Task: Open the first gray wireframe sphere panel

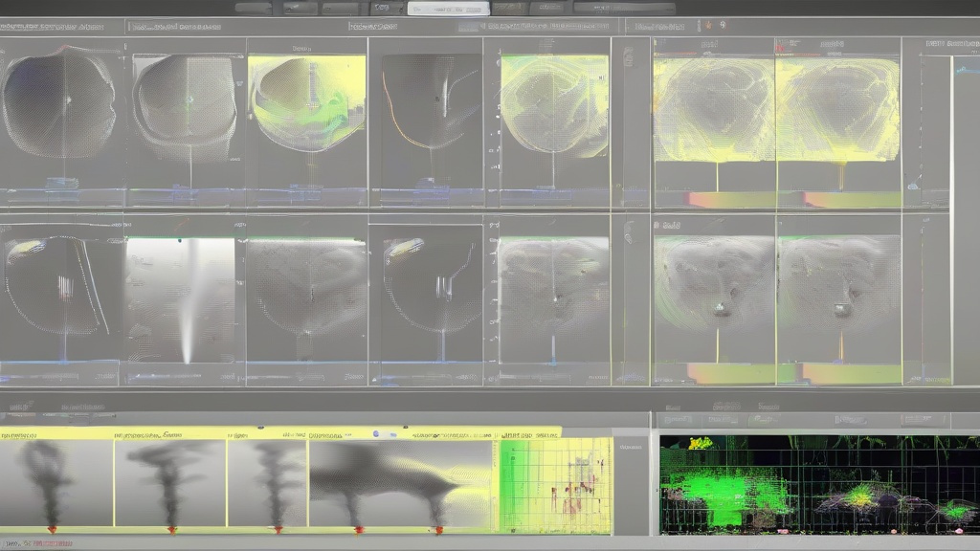Action: tap(59, 105)
